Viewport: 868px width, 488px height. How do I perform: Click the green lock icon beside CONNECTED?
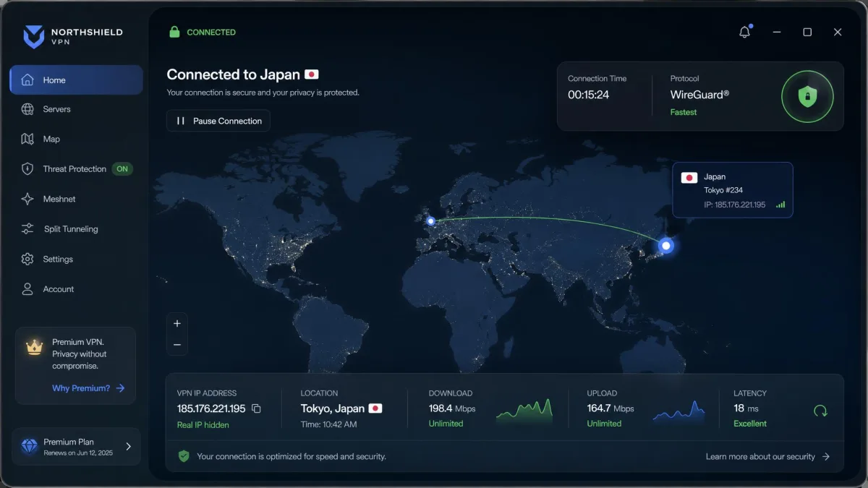tap(174, 32)
